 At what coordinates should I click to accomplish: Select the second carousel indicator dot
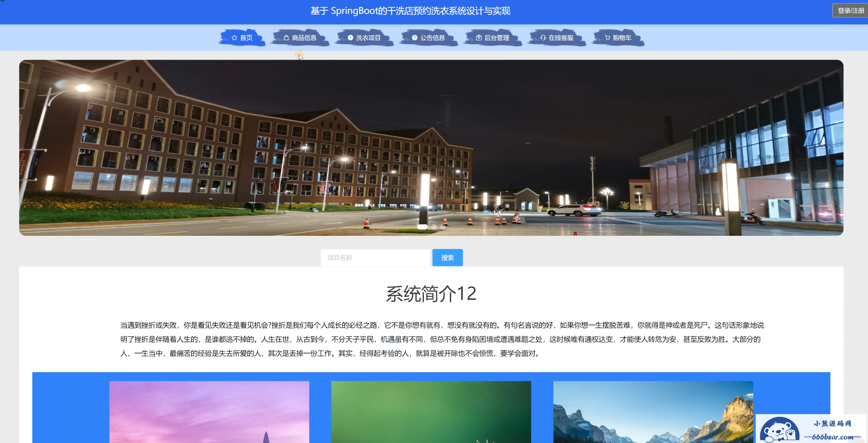434,227
